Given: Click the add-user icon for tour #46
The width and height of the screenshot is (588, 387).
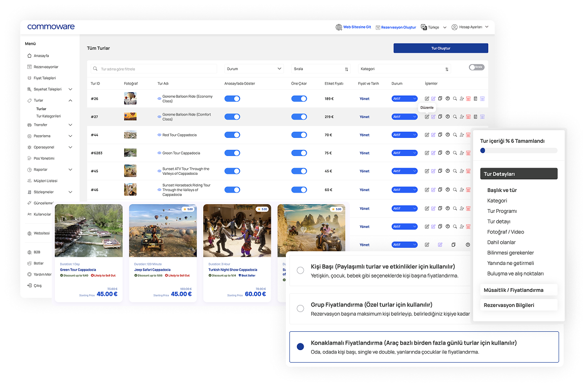Looking at the screenshot, I should [x=462, y=190].
